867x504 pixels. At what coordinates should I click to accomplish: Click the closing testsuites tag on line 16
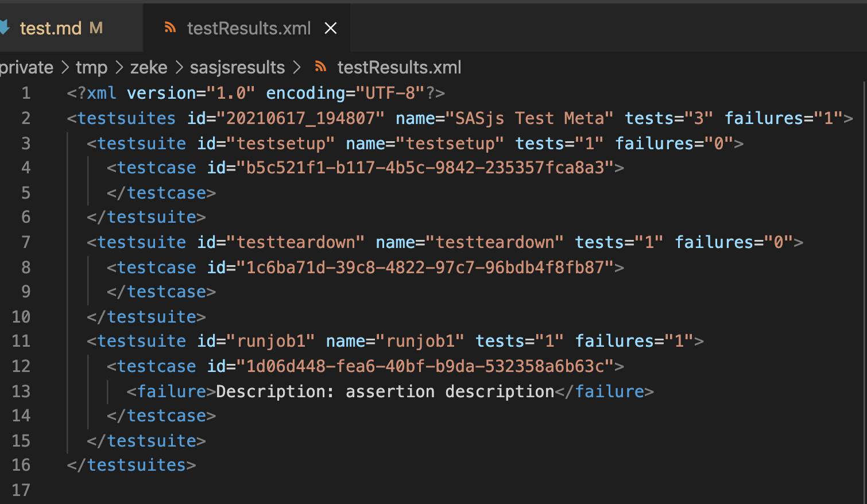tap(131, 465)
